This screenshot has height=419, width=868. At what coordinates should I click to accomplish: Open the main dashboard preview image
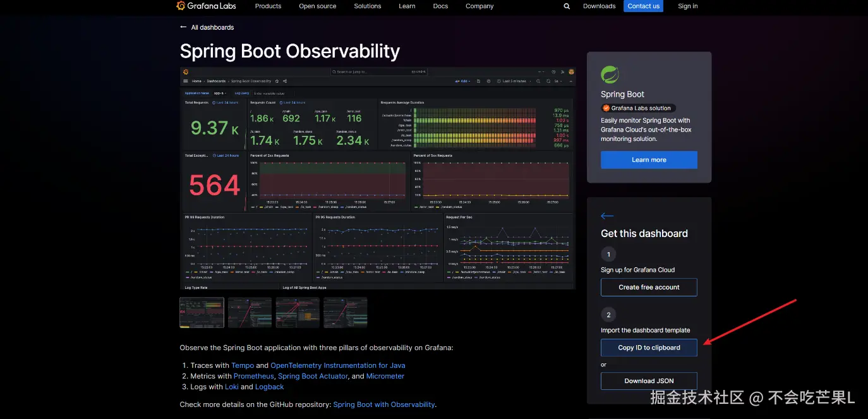(378, 178)
